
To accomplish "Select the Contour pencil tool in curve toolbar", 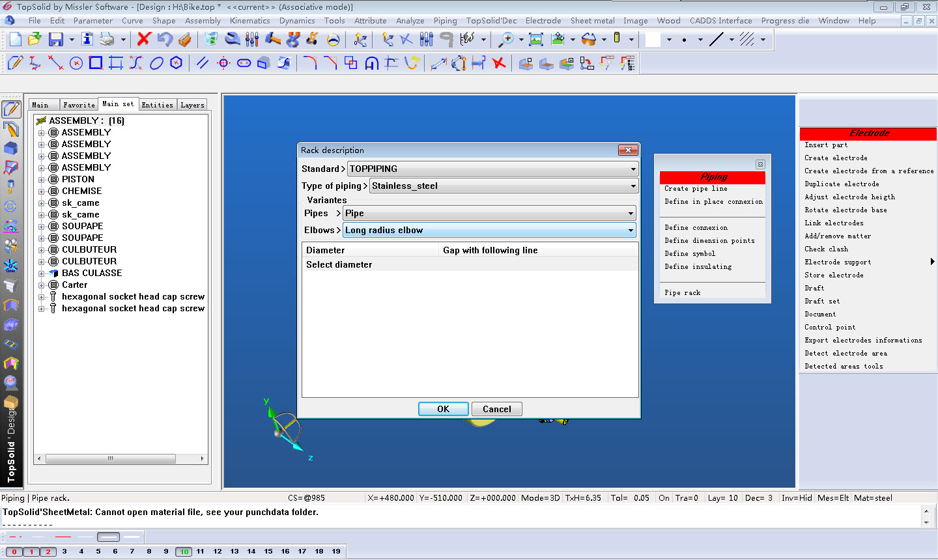I will 14,63.
